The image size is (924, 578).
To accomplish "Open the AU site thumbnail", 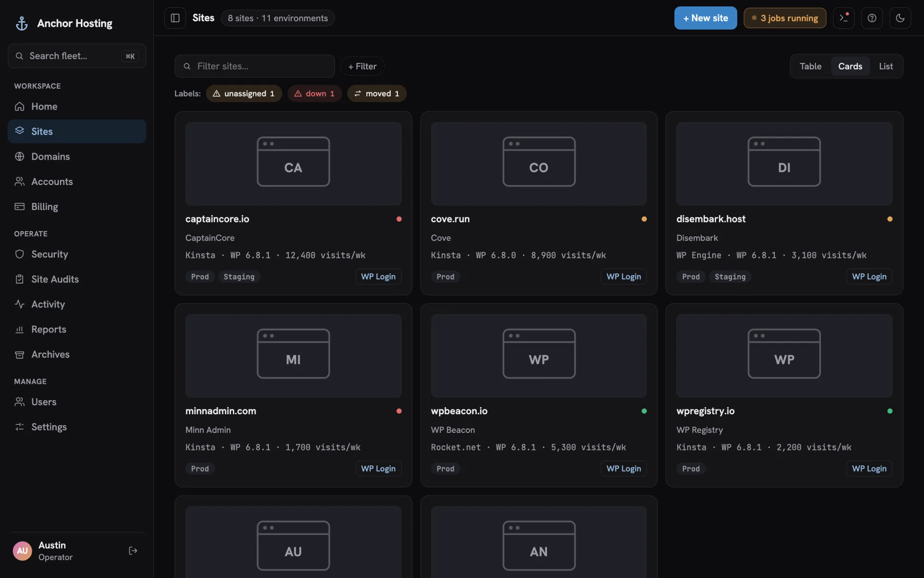I will [293, 542].
